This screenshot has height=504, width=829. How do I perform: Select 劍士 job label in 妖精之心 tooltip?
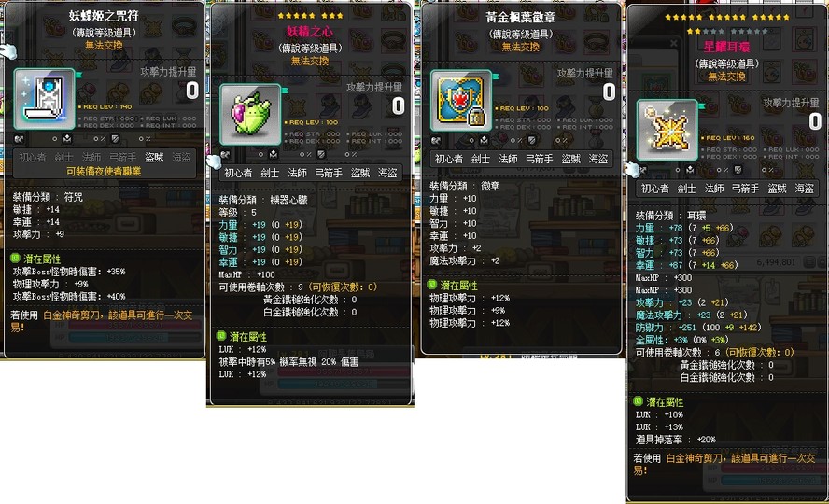pos(270,173)
